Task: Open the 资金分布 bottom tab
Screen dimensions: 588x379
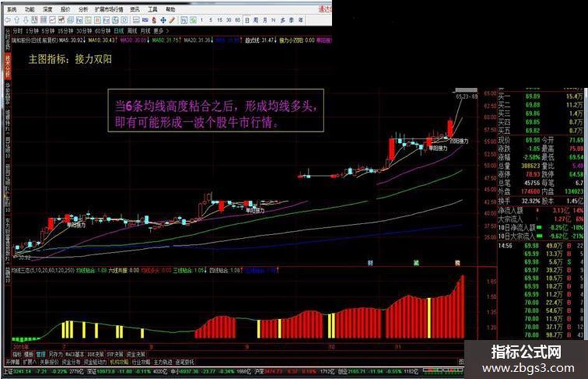Action: (x=72, y=362)
